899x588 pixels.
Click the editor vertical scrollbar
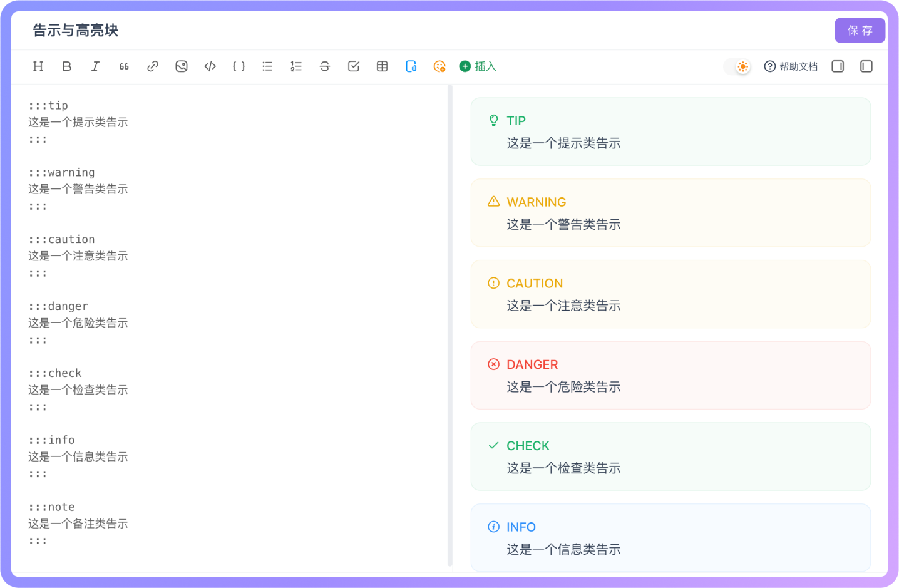click(x=450, y=326)
